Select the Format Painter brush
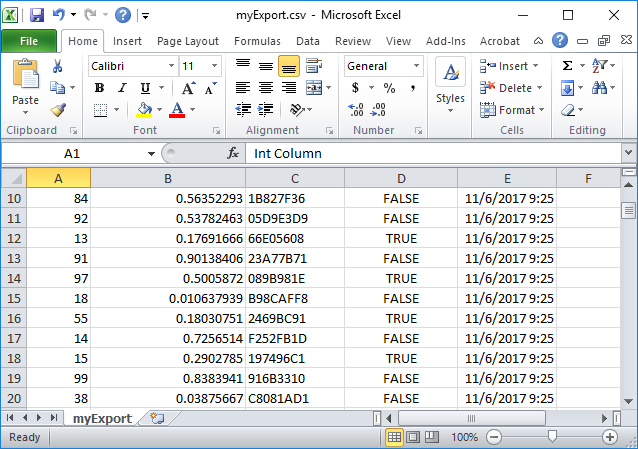The height and width of the screenshot is (449, 638). 58,110
